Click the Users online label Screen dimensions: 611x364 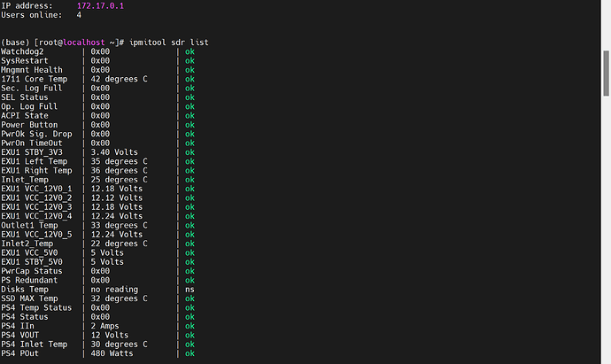point(32,15)
